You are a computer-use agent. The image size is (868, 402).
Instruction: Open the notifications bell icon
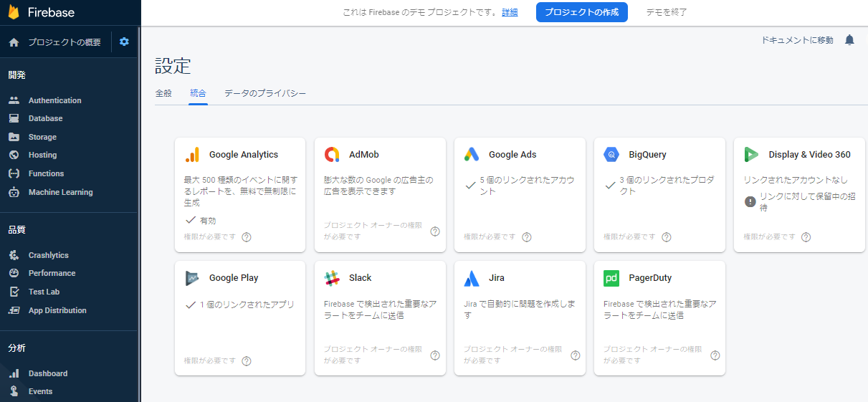click(849, 40)
